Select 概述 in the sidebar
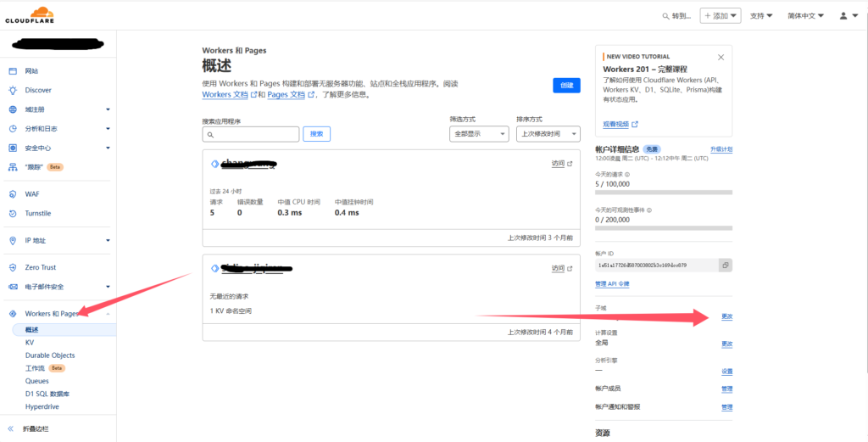The width and height of the screenshot is (868, 442). tap(64, 329)
